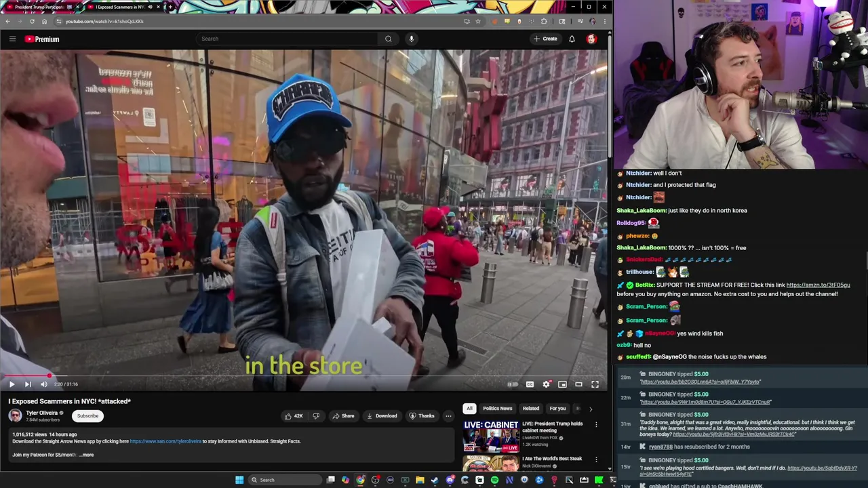Open options for Trump cabinet meeting video
Viewport: 868px width, 488px height.
[x=596, y=425]
